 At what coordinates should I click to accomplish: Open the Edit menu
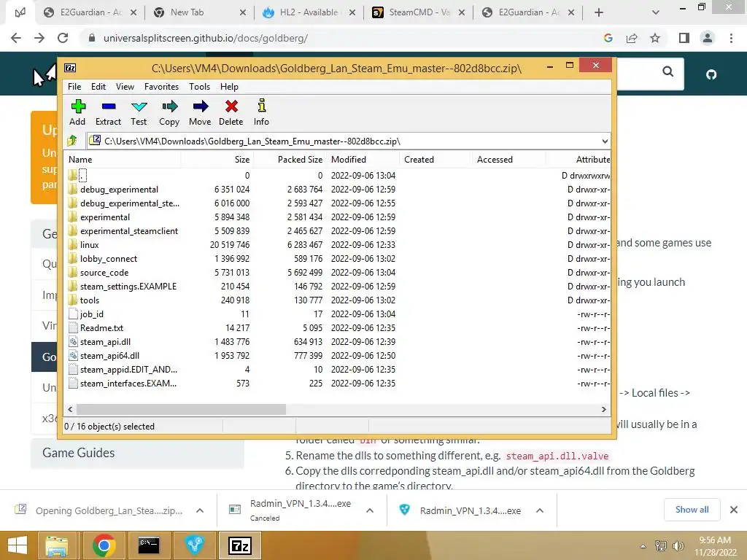[98, 87]
